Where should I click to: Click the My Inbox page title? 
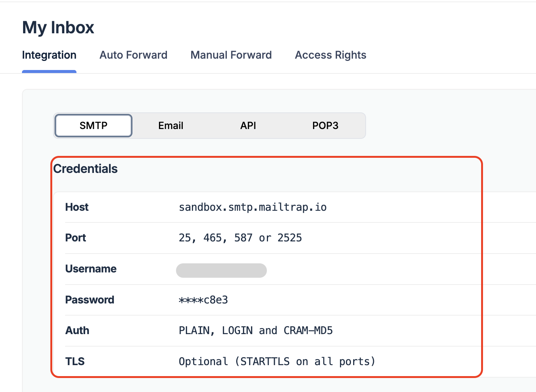(58, 27)
